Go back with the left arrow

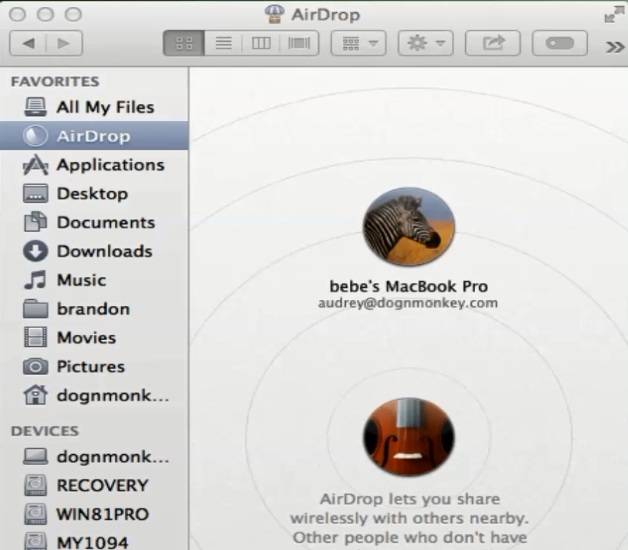tap(28, 44)
